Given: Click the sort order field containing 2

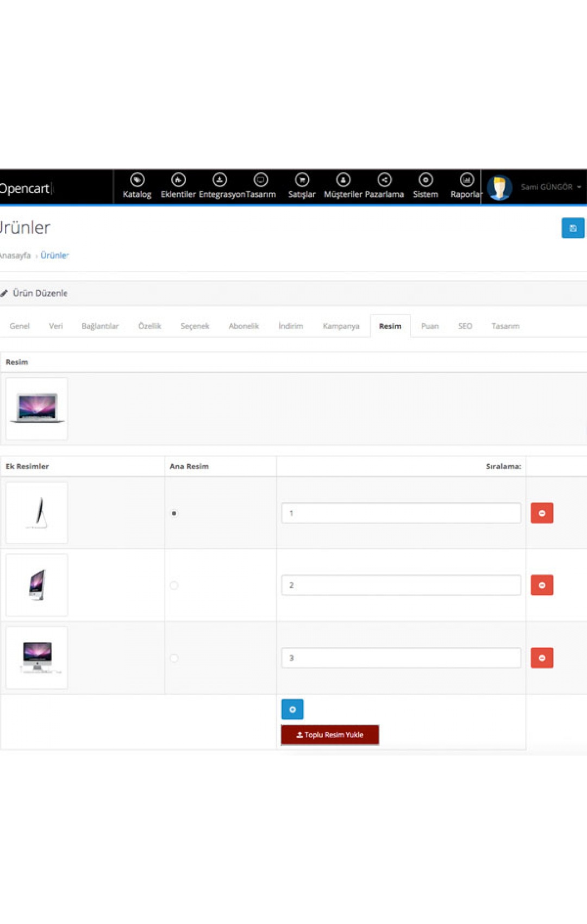Looking at the screenshot, I should tap(401, 585).
